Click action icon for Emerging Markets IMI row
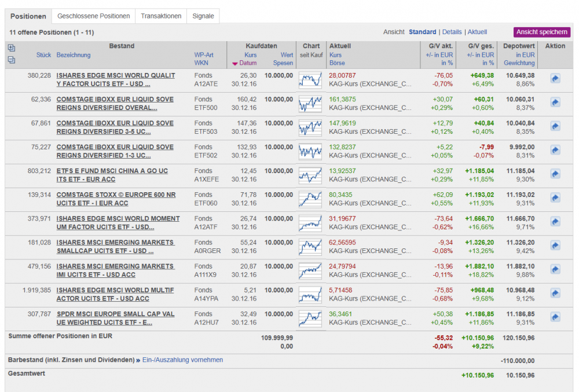The height and width of the screenshot is (392, 579). [555, 269]
